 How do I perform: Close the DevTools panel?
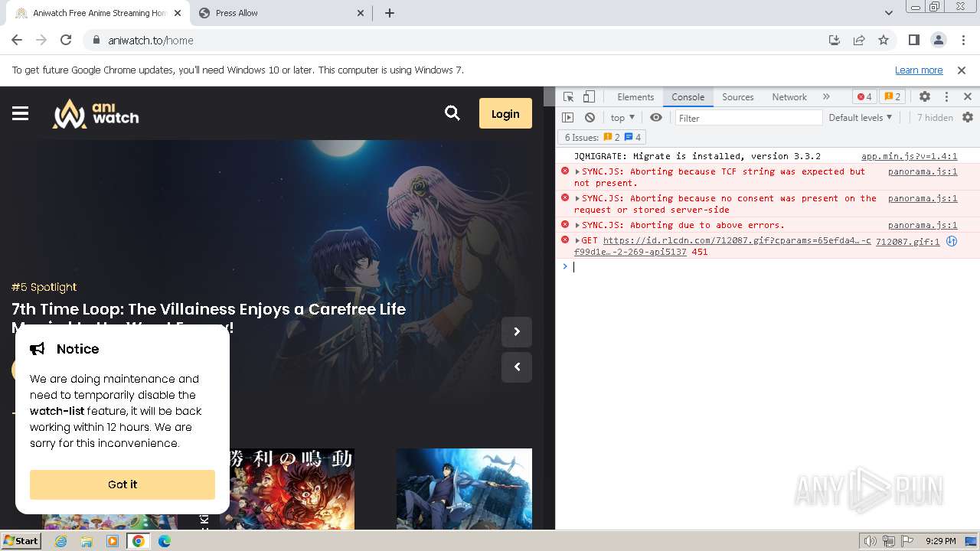click(968, 96)
